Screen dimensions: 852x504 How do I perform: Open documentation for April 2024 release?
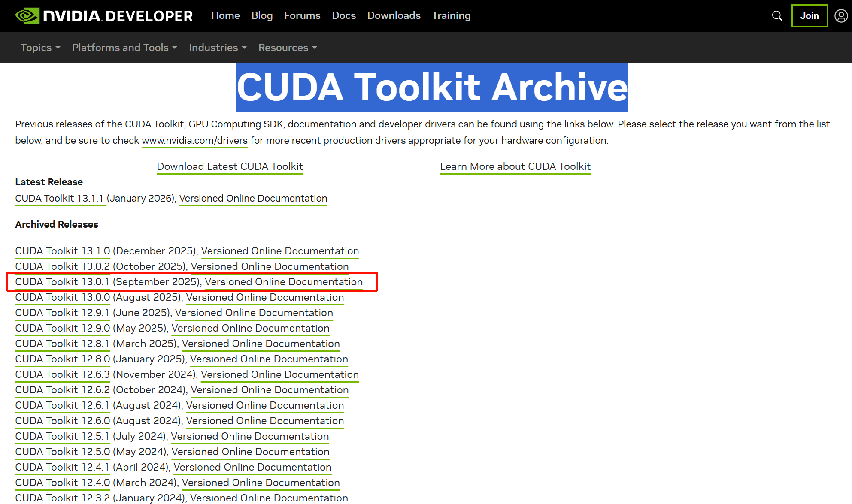pyautogui.click(x=252, y=468)
